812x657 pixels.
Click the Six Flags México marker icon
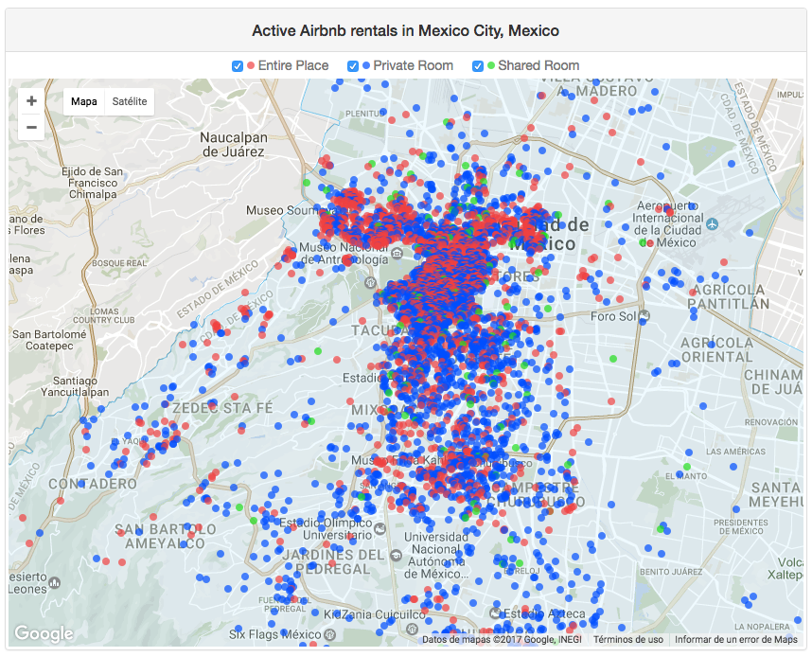[329, 634]
